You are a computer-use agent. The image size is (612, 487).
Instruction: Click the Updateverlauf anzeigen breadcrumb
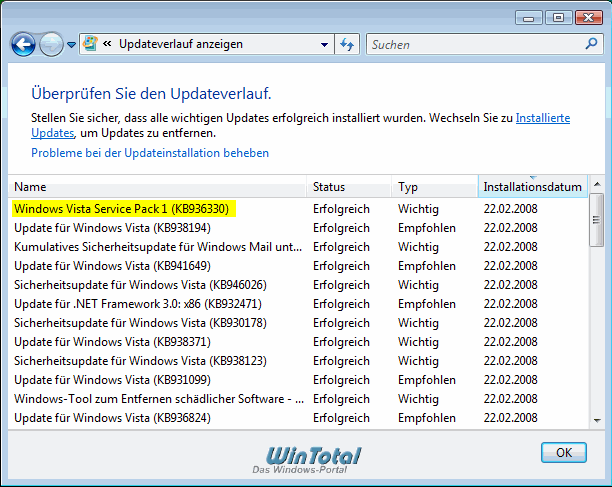pyautogui.click(x=181, y=44)
